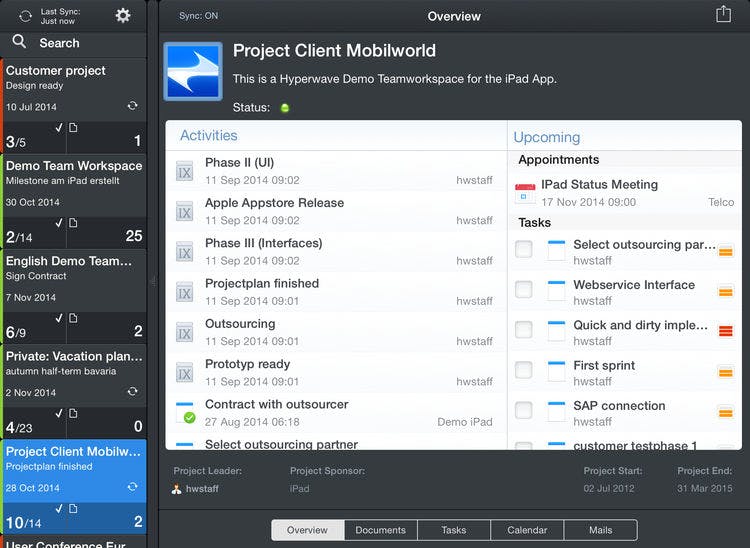Screen dimensions: 750x548
Task: Tick the Webservice Interface task checkbox
Action: coord(524,289)
